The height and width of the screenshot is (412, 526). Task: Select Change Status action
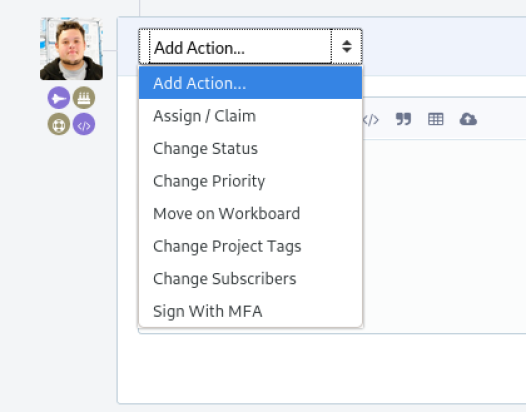click(x=250, y=149)
